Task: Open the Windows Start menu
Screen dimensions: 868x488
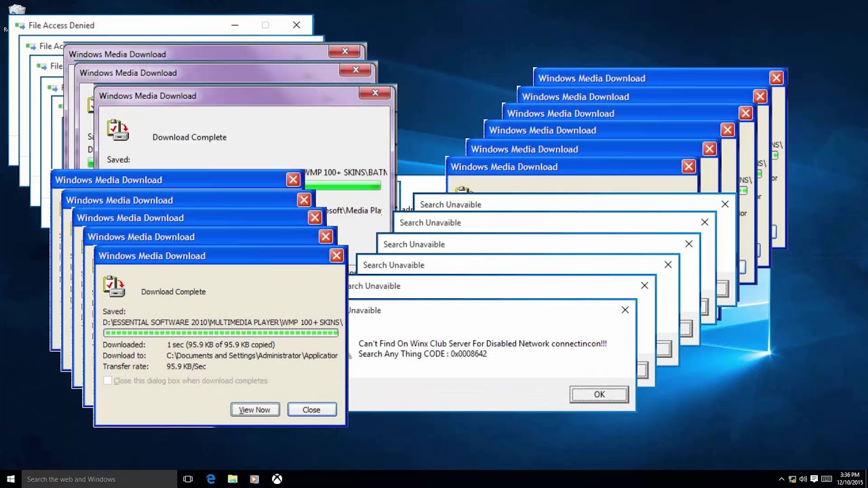Action: click(x=10, y=479)
